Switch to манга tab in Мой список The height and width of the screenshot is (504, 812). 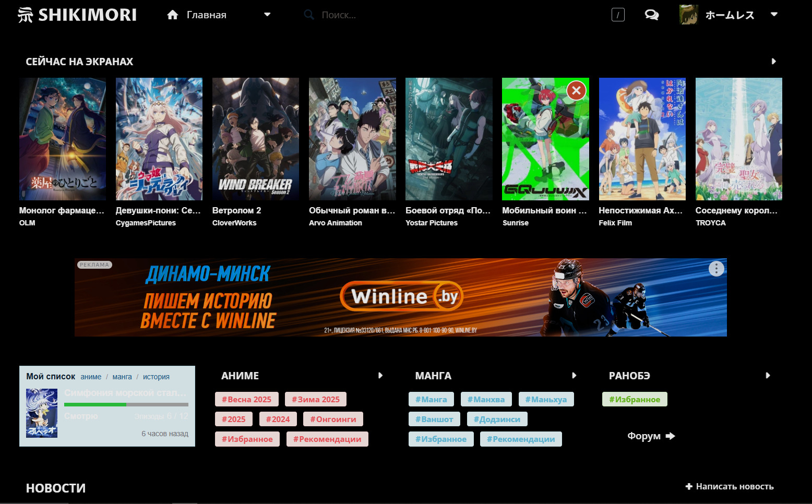122,377
